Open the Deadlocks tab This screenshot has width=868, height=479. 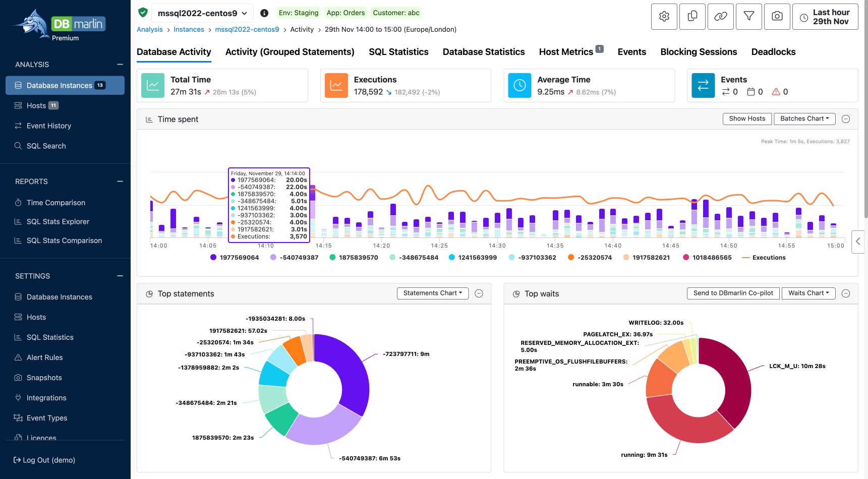773,52
